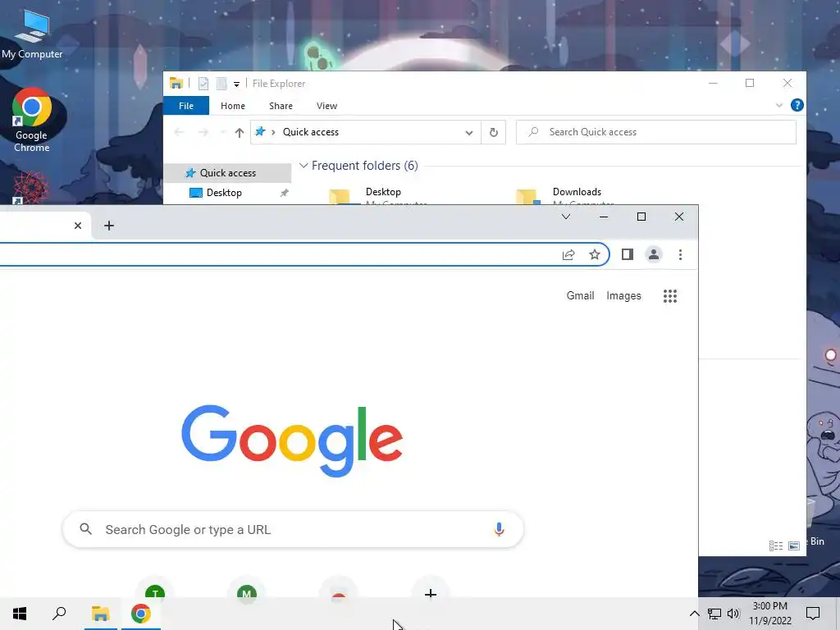Go up one level in File Explorer

pos(239,132)
